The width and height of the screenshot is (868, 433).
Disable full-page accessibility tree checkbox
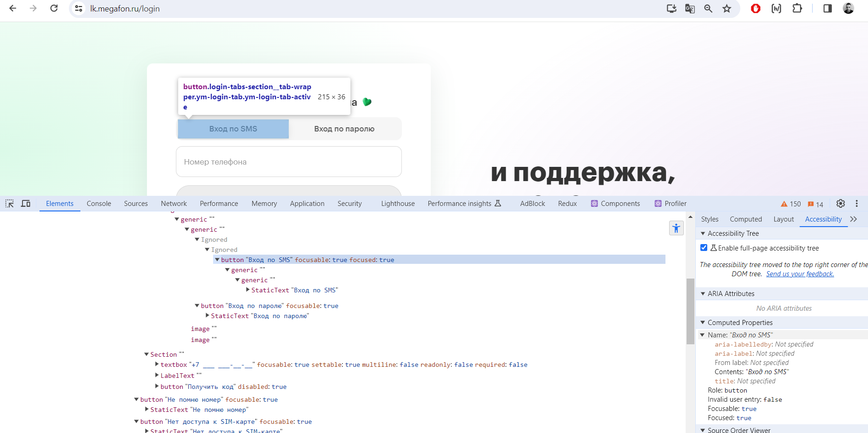tap(704, 248)
